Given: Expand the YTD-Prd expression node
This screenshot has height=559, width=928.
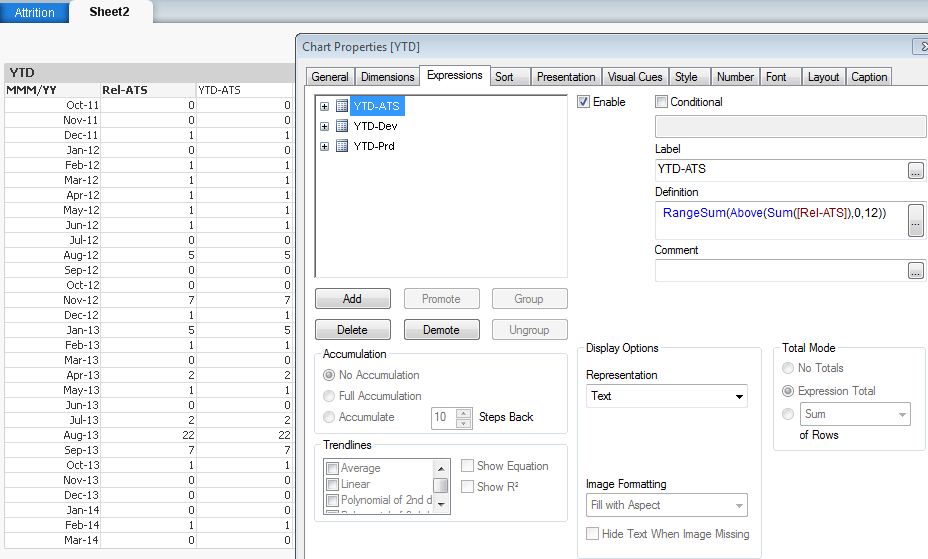Looking at the screenshot, I should click(324, 147).
